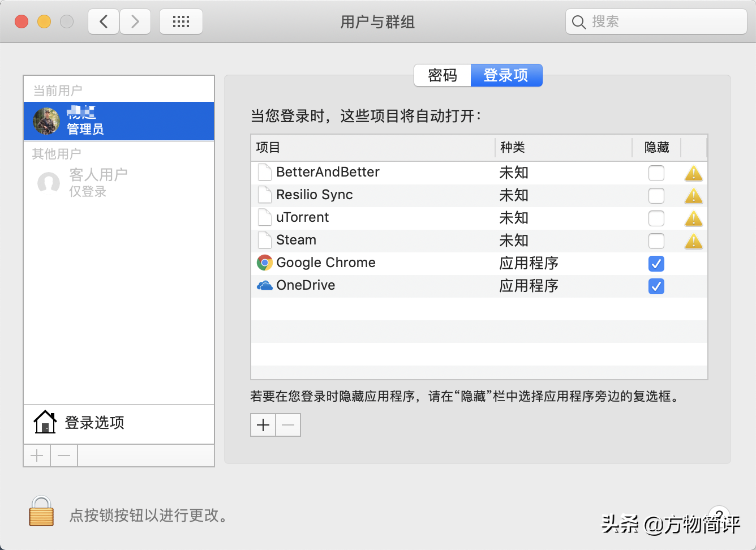Click the Steam warning triangle
The width and height of the screenshot is (756, 550).
(693, 241)
